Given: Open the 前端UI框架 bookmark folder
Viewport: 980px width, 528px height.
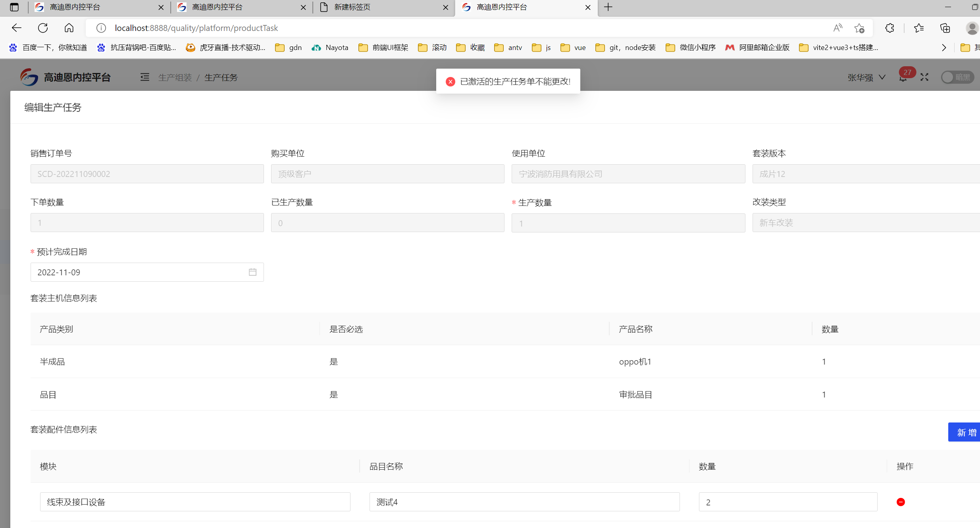Looking at the screenshot, I should click(383, 48).
